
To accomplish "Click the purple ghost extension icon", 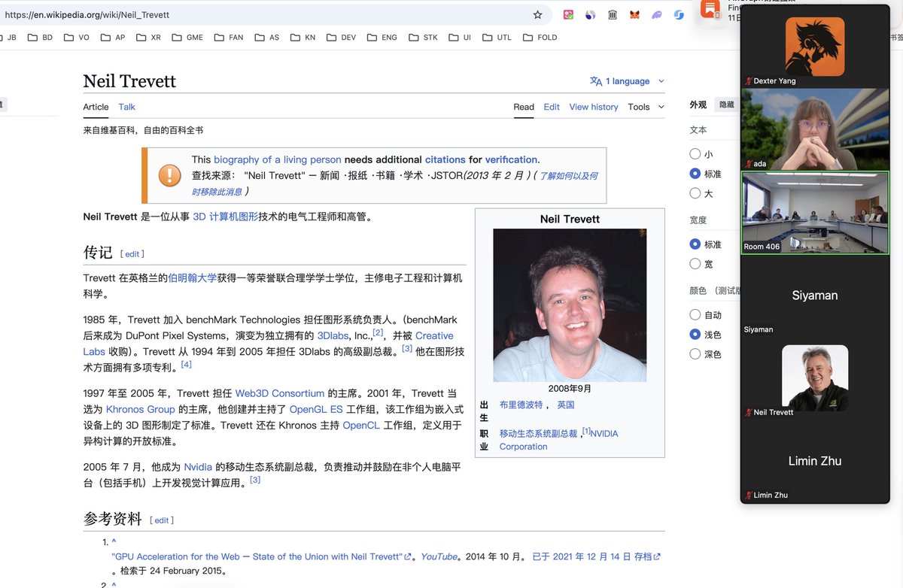I will click(656, 14).
